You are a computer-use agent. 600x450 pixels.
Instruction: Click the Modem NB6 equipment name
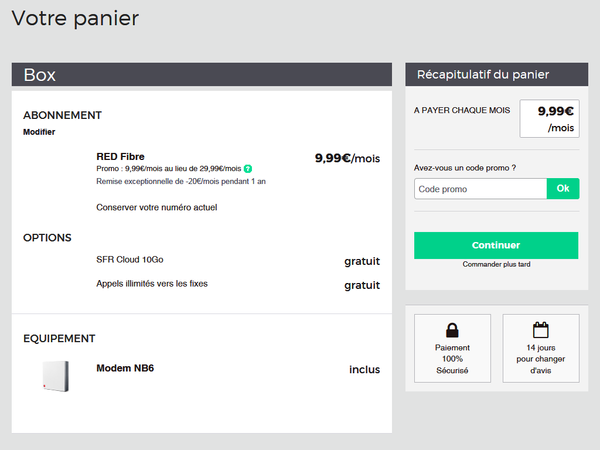pos(125,368)
